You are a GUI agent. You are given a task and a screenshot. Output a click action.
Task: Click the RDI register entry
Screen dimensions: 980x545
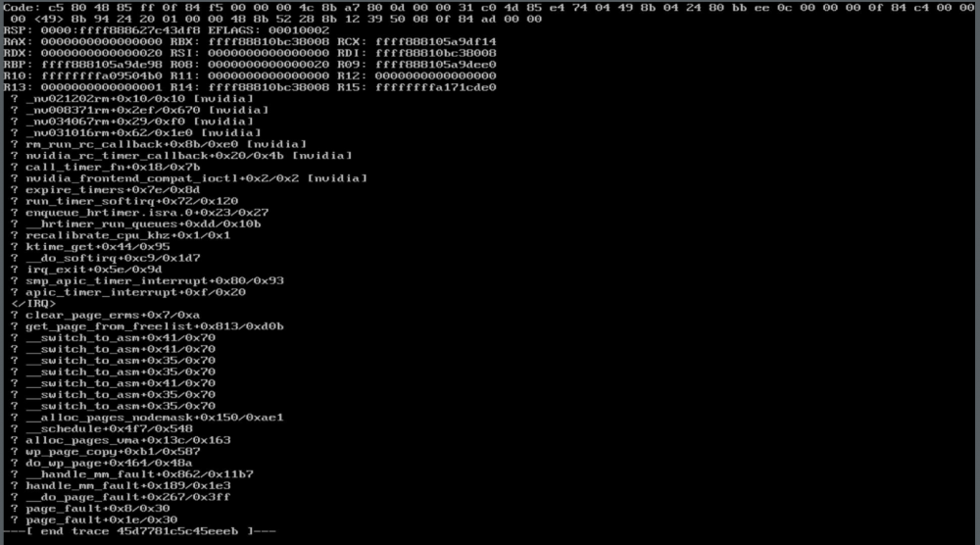pyautogui.click(x=416, y=53)
